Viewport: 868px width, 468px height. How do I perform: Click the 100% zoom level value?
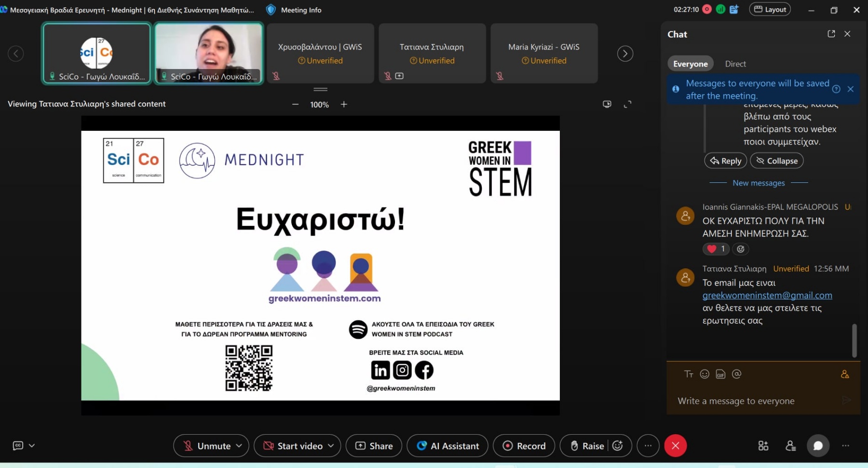(319, 105)
